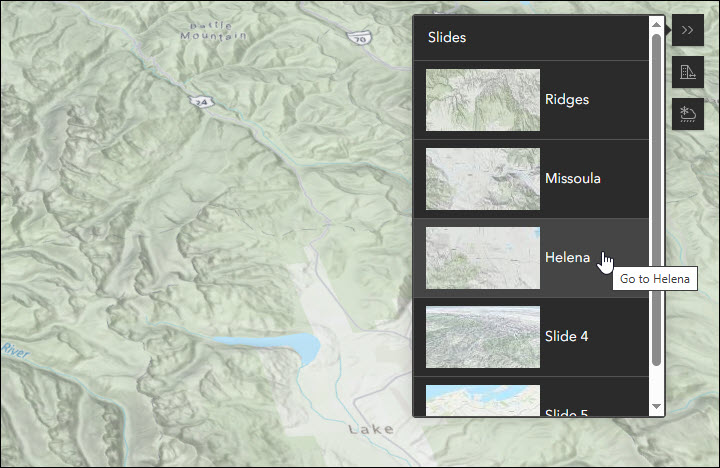Image resolution: width=720 pixels, height=468 pixels.
Task: Click the scroll down arrow in Slides panel
Action: click(656, 407)
